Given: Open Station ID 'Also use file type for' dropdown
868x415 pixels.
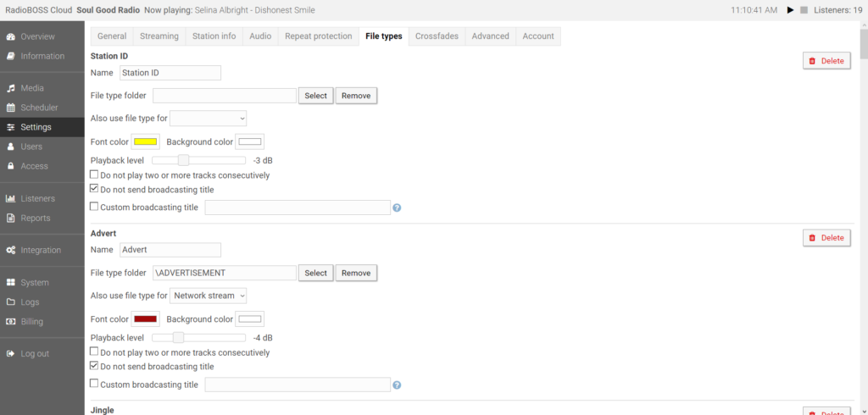Looking at the screenshot, I should (209, 118).
